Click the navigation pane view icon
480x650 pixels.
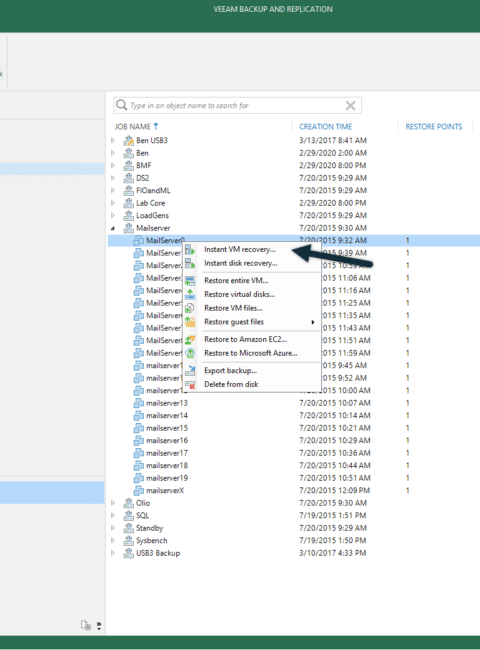click(x=86, y=625)
